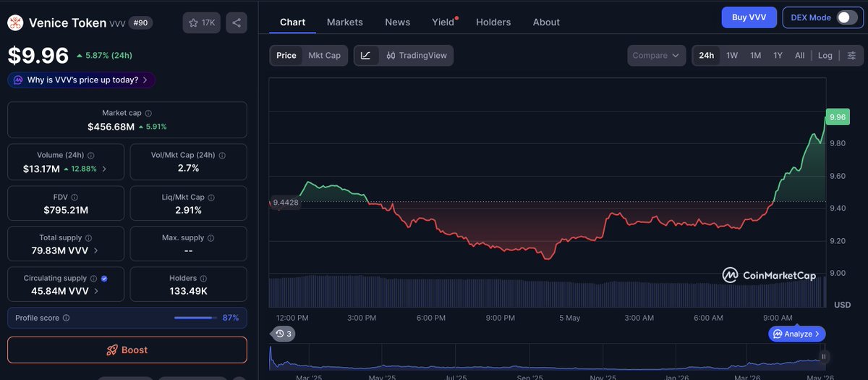The width and height of the screenshot is (868, 380).
Task: Click the $456.68M market cap value
Action: click(111, 127)
